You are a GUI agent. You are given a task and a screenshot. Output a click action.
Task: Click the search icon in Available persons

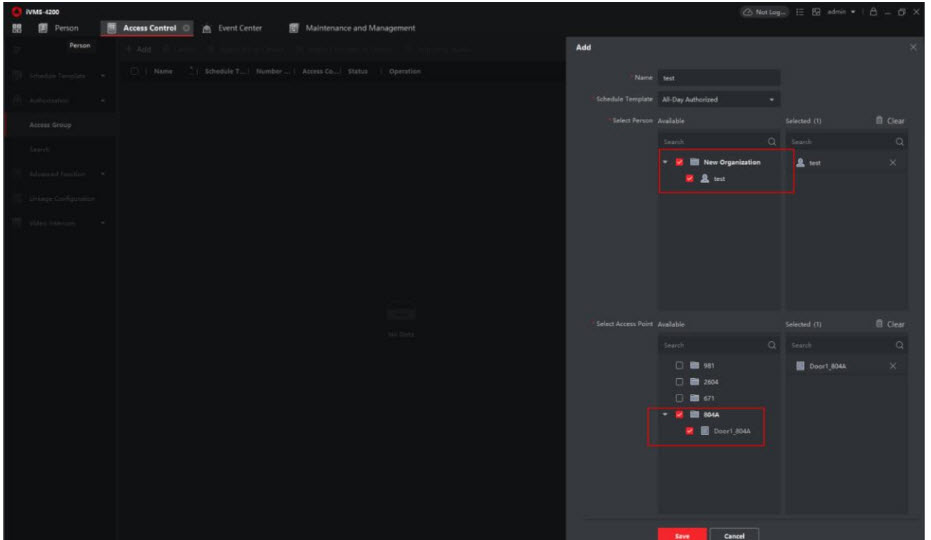click(x=771, y=142)
